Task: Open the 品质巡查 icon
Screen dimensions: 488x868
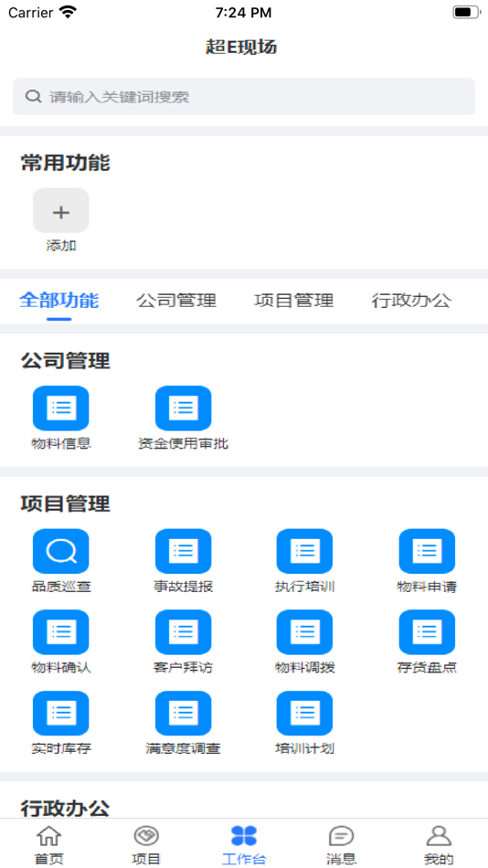Action: [x=61, y=551]
